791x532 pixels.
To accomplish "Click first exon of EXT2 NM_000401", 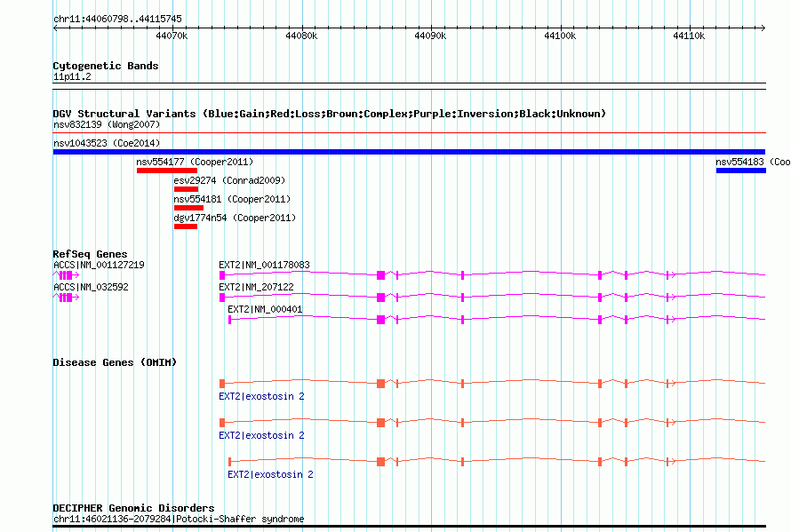I will 229,320.
